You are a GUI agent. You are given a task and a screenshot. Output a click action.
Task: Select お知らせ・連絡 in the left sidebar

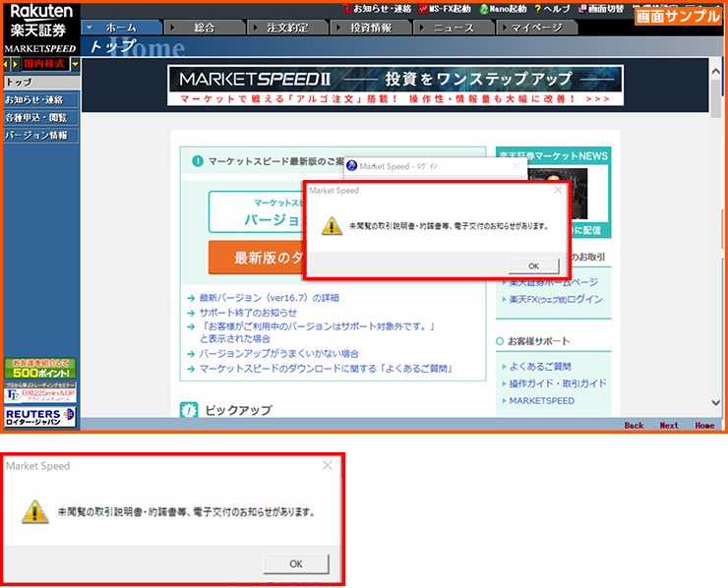41,99
